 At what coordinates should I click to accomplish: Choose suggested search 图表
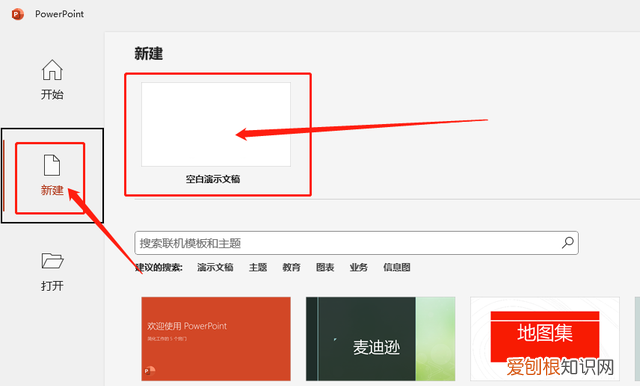pos(325,267)
